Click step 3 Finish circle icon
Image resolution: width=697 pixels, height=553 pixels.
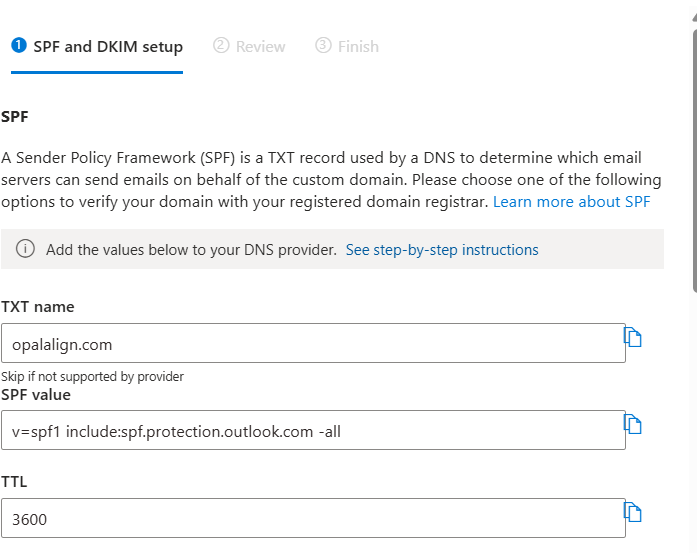click(323, 46)
